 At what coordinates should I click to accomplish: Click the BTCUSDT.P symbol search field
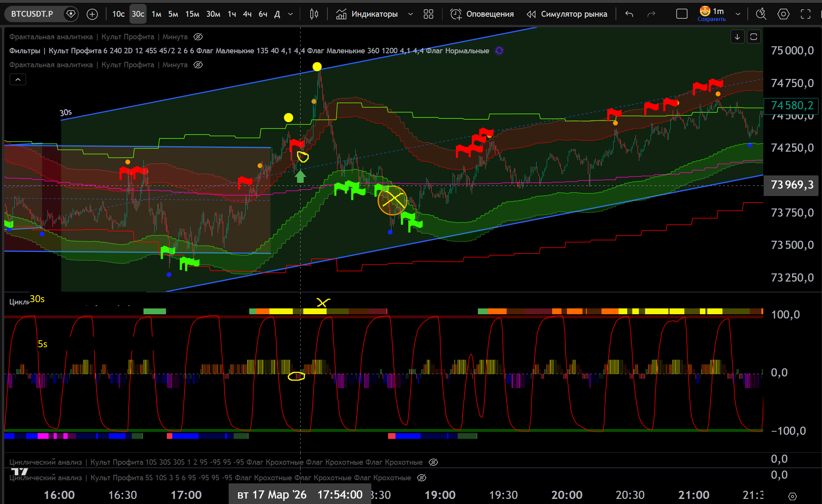pos(32,14)
